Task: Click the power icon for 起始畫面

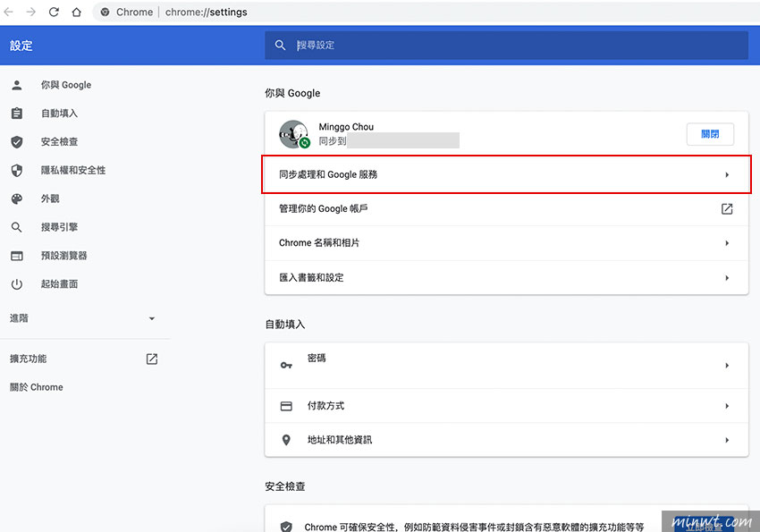Action: [17, 284]
